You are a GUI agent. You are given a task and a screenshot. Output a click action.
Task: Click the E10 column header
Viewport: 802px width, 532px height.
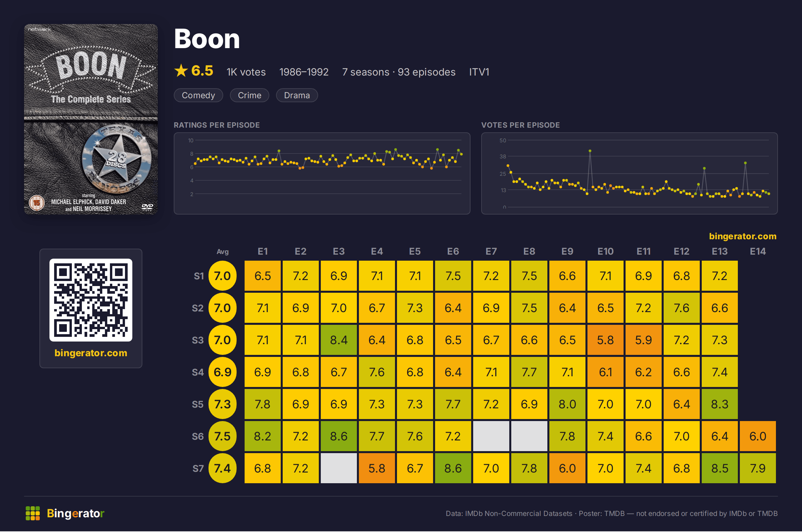(x=605, y=251)
